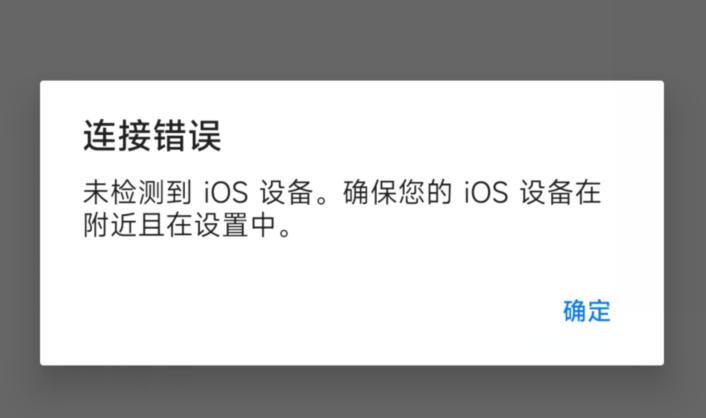Screen dimensions: 706x418
Task: Click the 连接 characters in the title
Action: tap(118, 136)
